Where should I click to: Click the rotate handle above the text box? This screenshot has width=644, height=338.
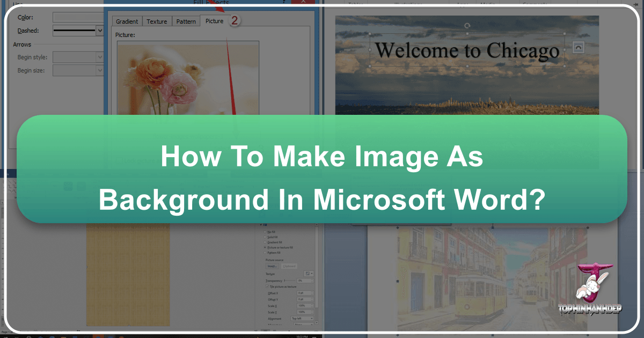(x=467, y=25)
